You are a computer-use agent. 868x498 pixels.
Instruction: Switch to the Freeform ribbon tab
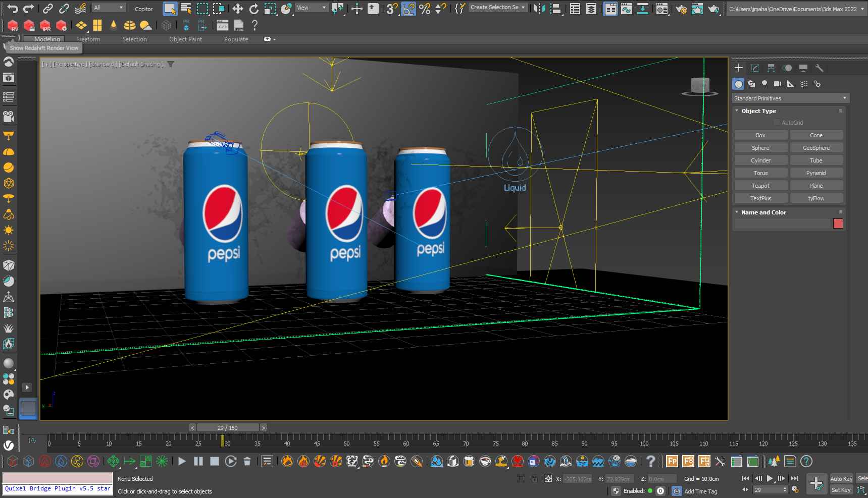88,39
